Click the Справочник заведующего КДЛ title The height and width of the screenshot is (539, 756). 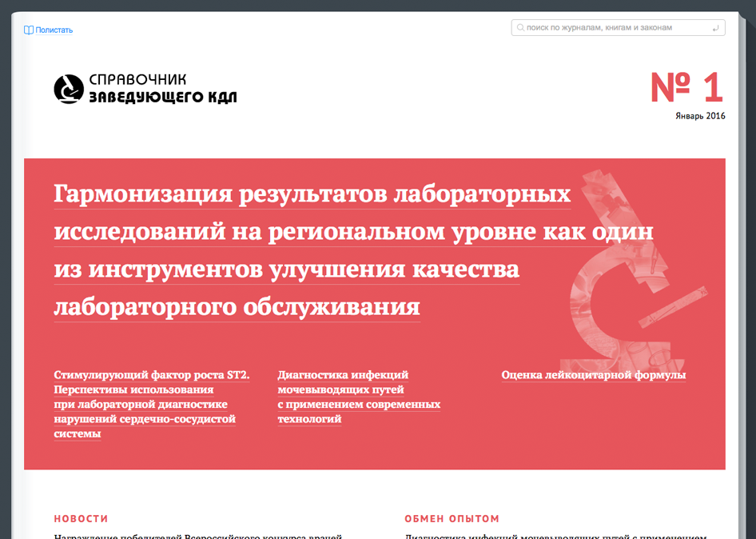162,89
